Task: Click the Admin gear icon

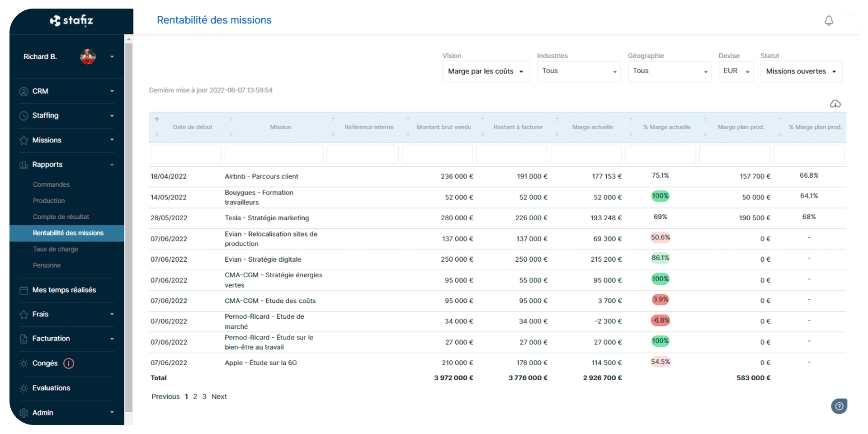Action: [24, 413]
